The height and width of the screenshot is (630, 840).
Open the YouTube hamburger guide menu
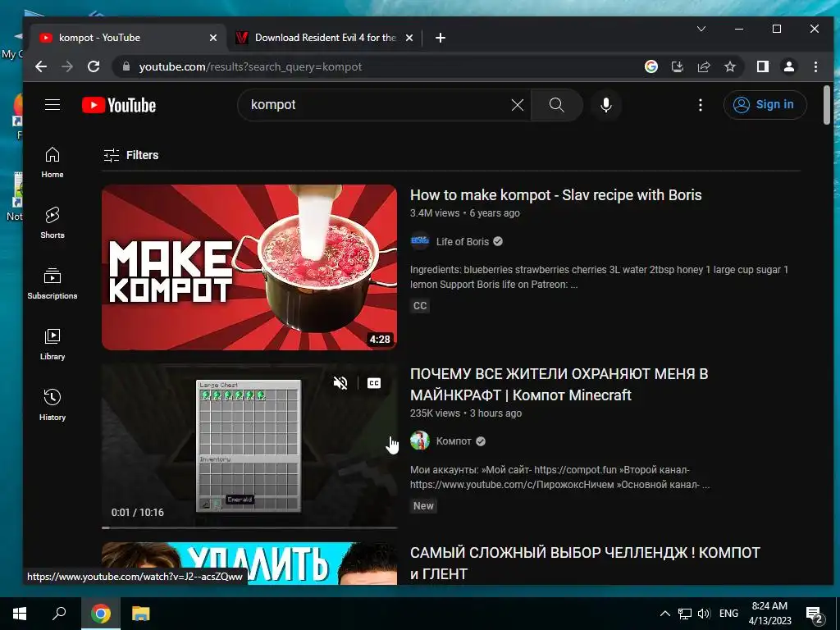[x=52, y=104]
